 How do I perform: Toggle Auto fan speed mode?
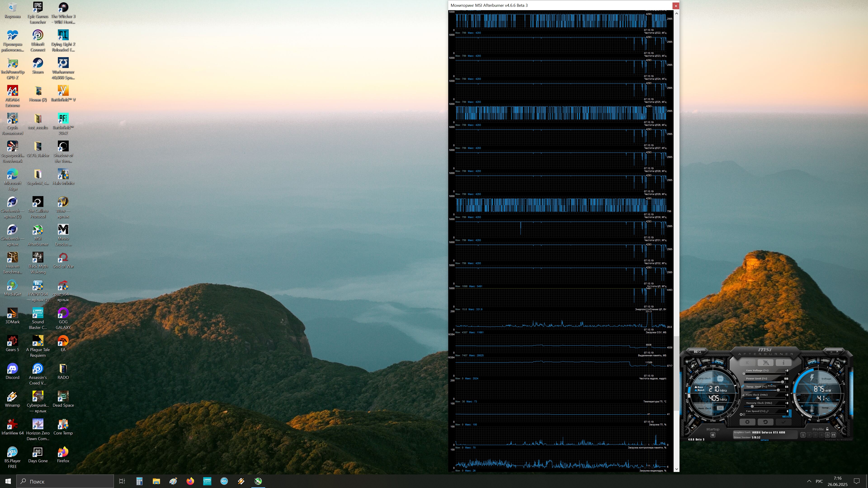tap(788, 417)
